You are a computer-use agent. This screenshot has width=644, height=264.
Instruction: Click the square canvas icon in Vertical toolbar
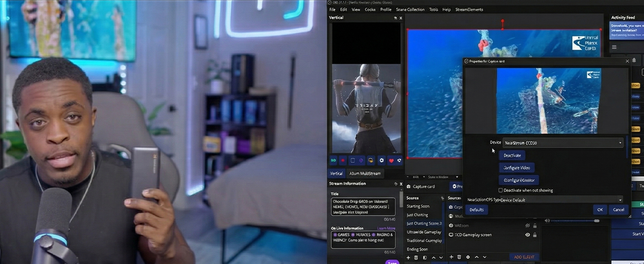pos(352,161)
